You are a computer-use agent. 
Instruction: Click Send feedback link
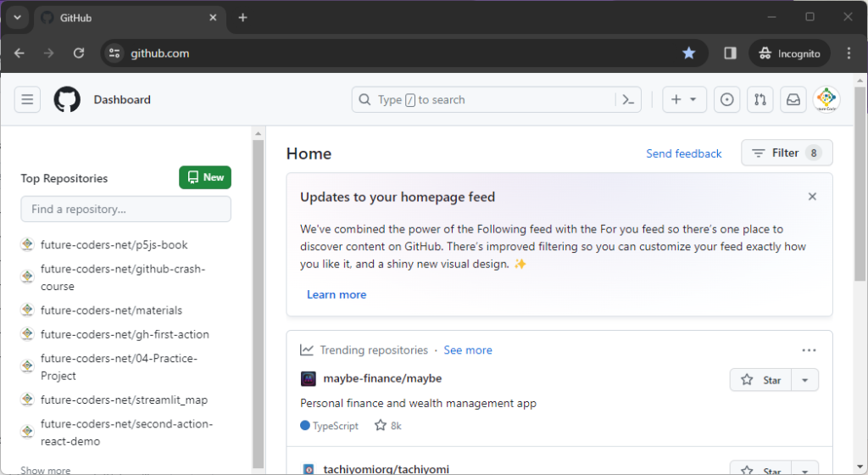(684, 154)
